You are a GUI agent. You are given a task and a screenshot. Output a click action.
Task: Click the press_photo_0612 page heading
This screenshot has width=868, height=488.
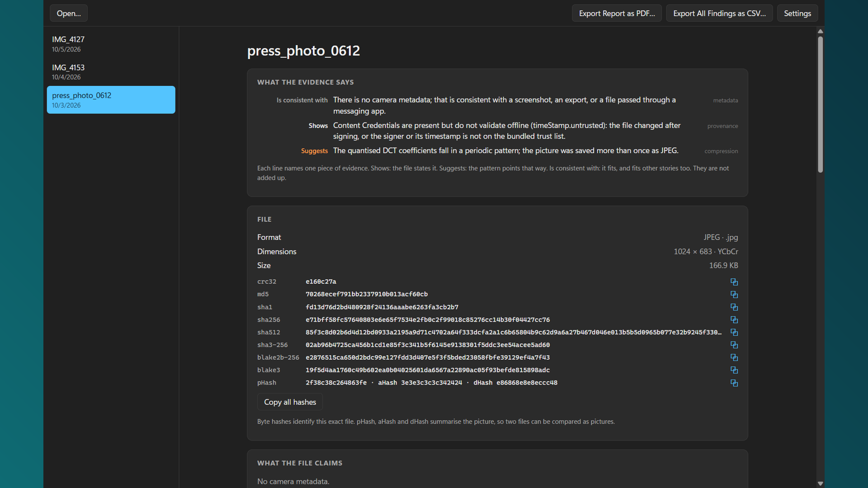coord(303,51)
